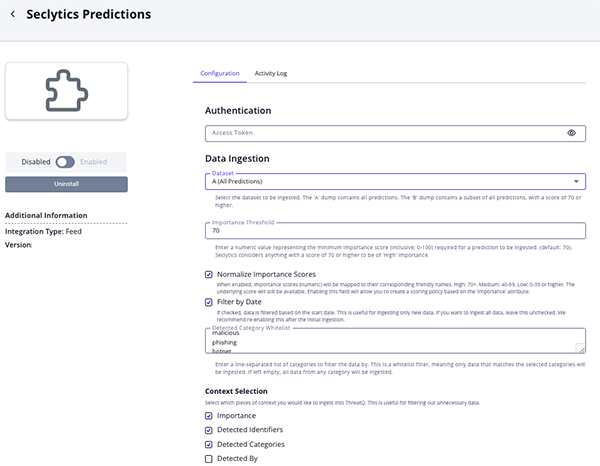This screenshot has height=466, width=600.
Task: Focus the Importance Threshold field
Action: (x=395, y=231)
